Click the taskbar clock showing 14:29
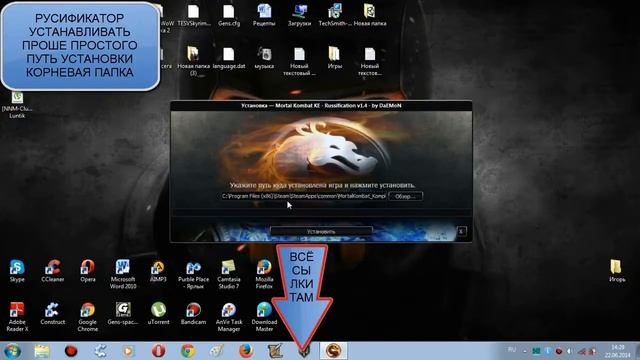640x360 pixels. (x=618, y=351)
